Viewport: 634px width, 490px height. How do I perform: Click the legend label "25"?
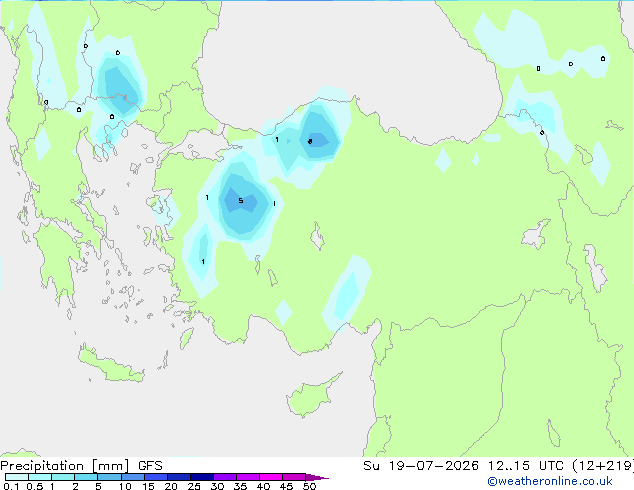(x=194, y=486)
